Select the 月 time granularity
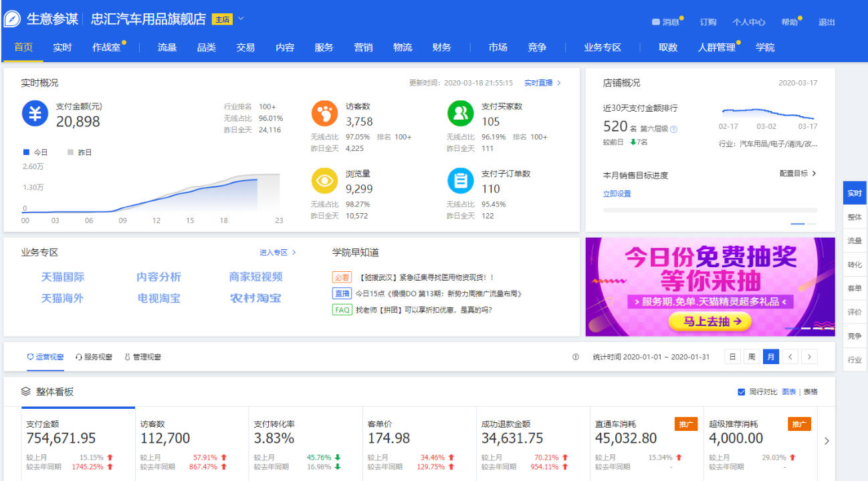The width and height of the screenshot is (868, 481). [x=771, y=357]
